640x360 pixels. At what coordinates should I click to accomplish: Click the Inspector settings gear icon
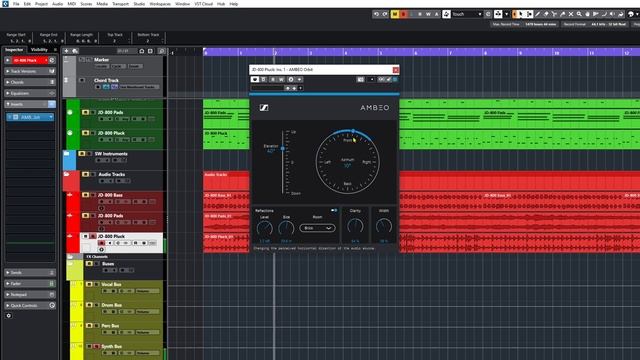point(9,316)
